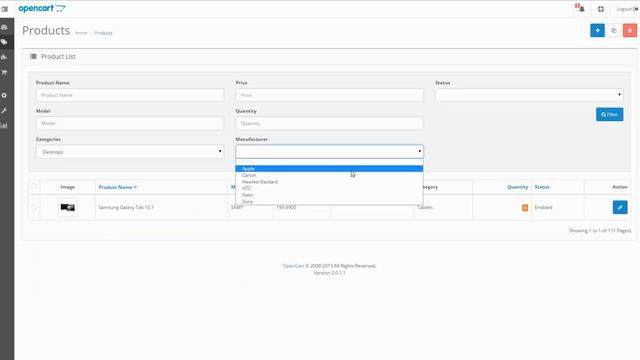This screenshot has height=360, width=640.
Task: Choose Palm in manufacturer list
Action: pyautogui.click(x=329, y=195)
